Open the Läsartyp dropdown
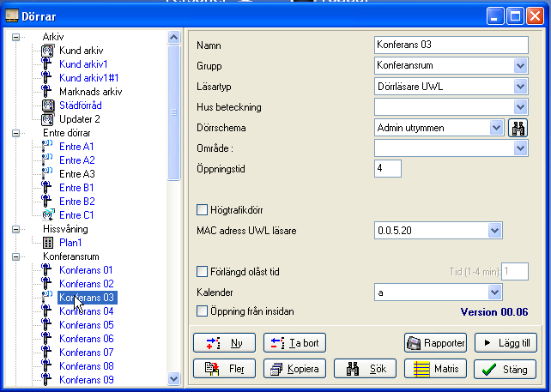 (x=520, y=87)
